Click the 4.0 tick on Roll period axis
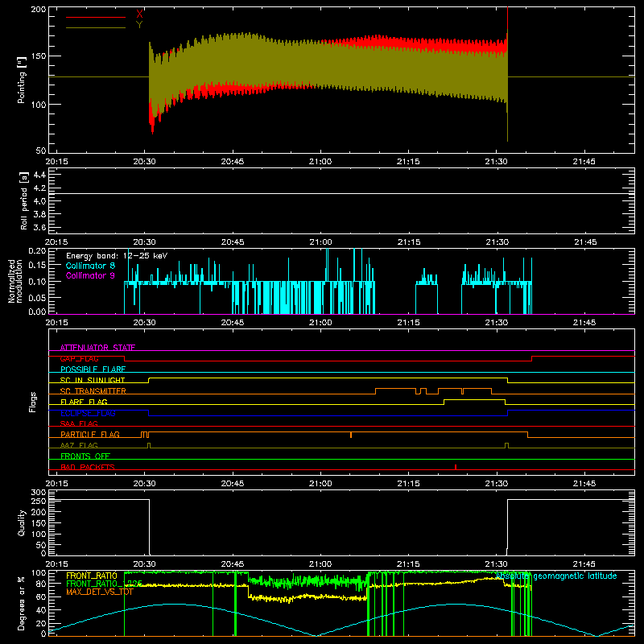Screen dimensions: 644x644 39,201
